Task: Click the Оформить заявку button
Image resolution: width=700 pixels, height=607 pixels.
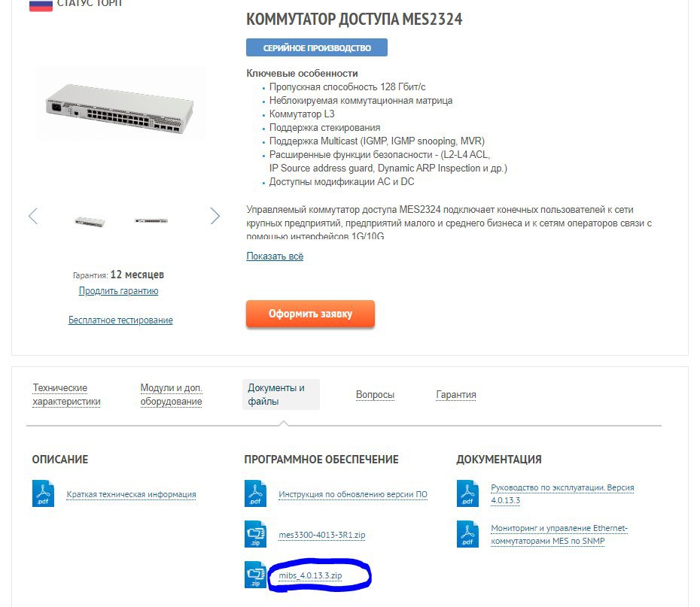Action: click(x=310, y=314)
